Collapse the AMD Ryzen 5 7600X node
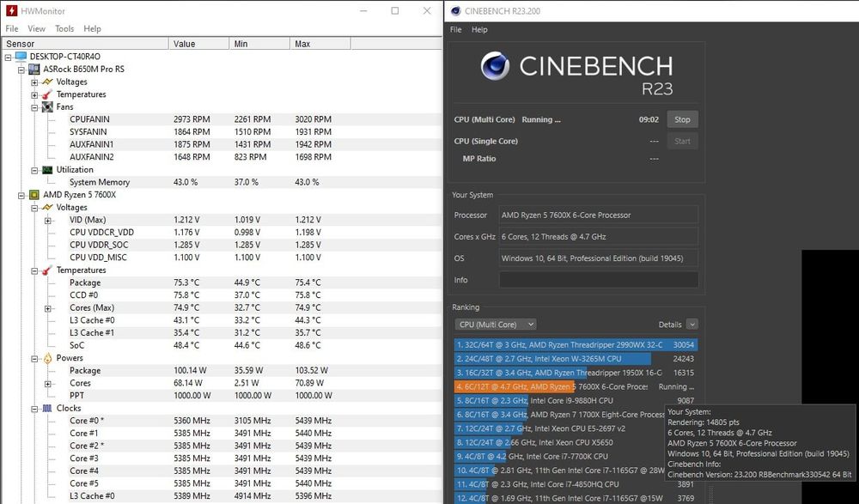Image resolution: width=859 pixels, height=504 pixels. tap(21, 195)
